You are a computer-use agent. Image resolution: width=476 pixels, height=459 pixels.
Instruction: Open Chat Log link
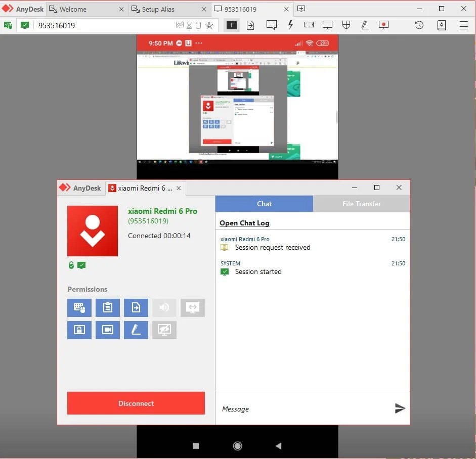coord(244,223)
